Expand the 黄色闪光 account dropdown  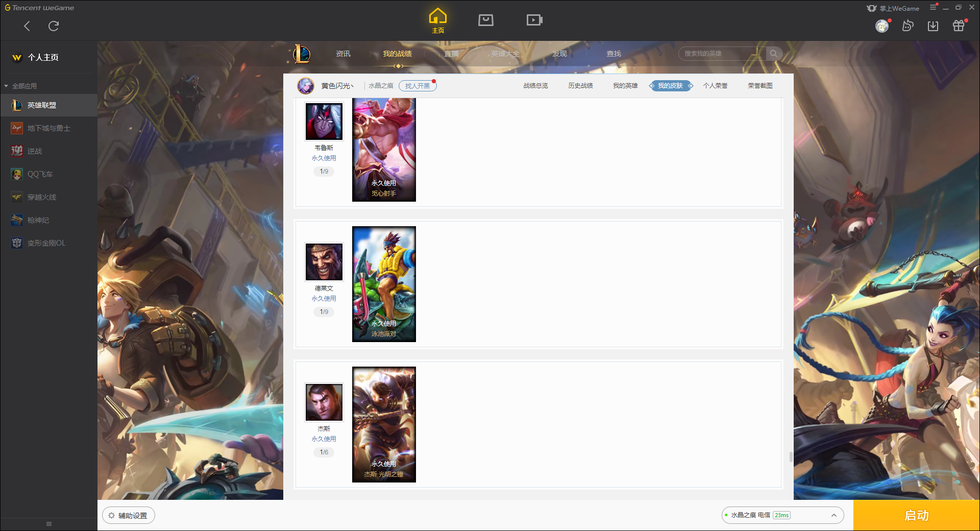tap(337, 86)
